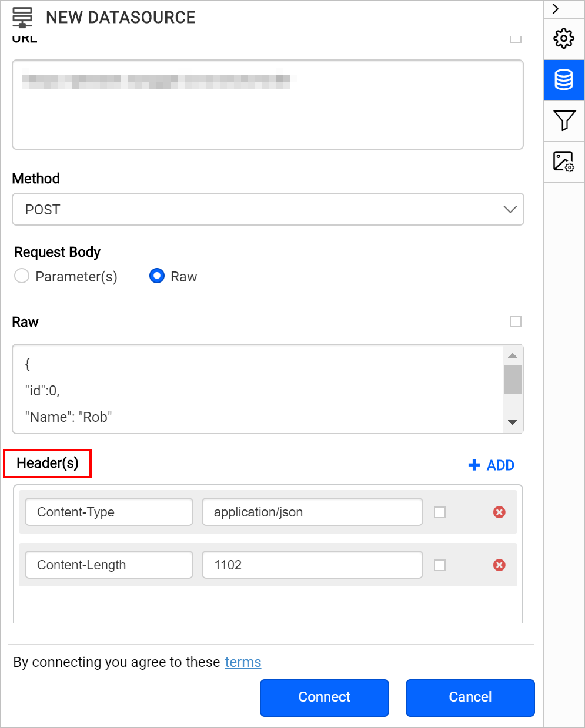The image size is (585, 728).
Task: Check the box in the Content-Type header row
Action: point(440,512)
